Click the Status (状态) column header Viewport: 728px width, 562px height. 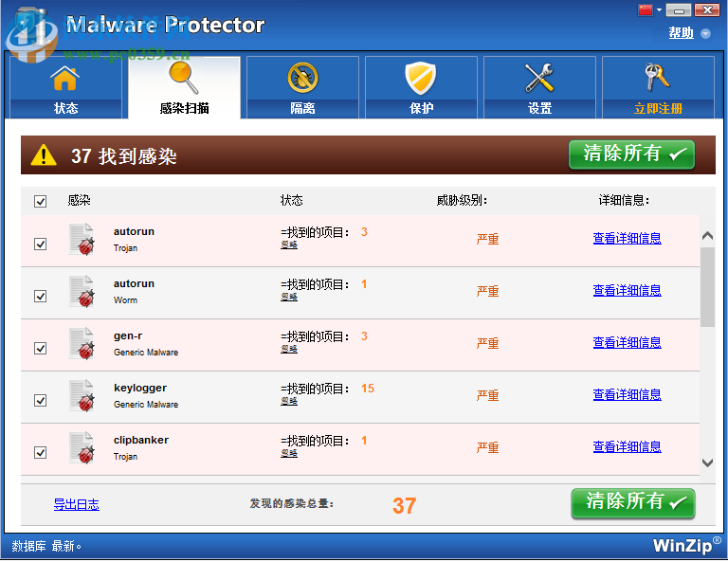coord(292,201)
